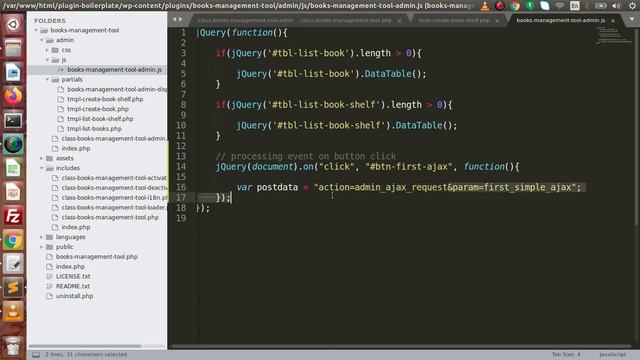Image resolution: width=640 pixels, height=360 pixels.
Task: Open LibreOffice Writer dock icon
Action: point(13,73)
